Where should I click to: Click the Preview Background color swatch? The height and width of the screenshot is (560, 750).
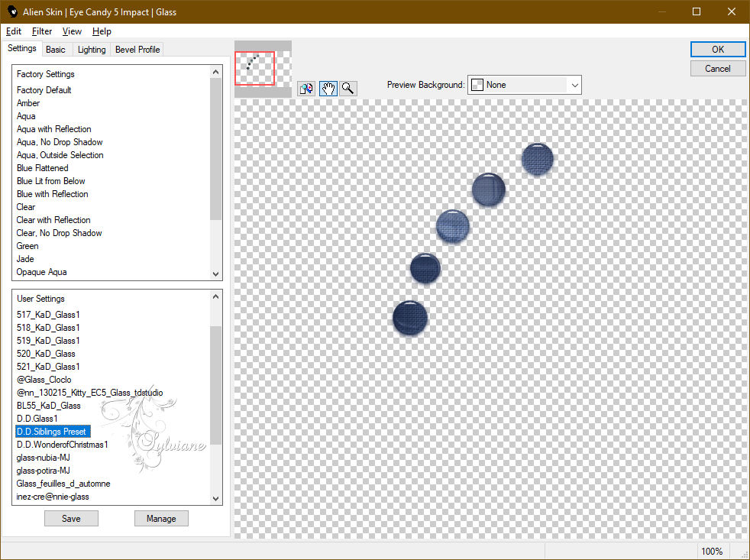click(477, 85)
